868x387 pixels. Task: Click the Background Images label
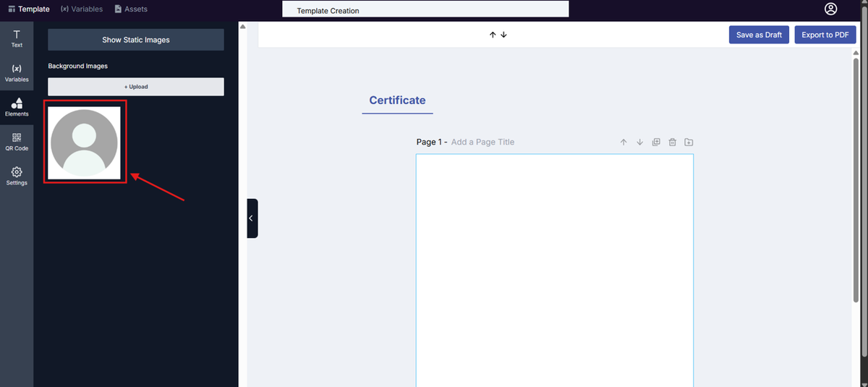coord(78,66)
